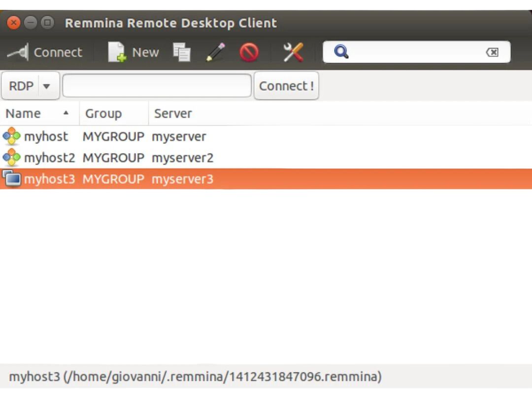The height and width of the screenshot is (399, 532).
Task: Close the Remmina window
Action: point(14,23)
